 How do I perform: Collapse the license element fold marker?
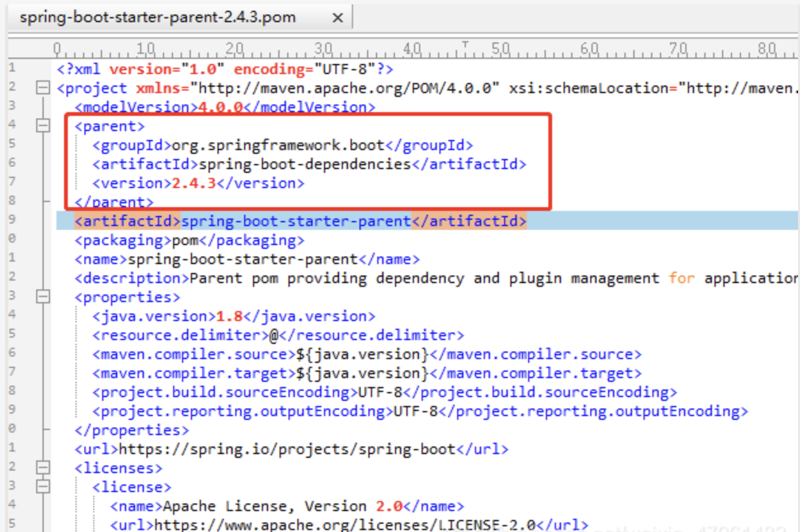point(42,486)
